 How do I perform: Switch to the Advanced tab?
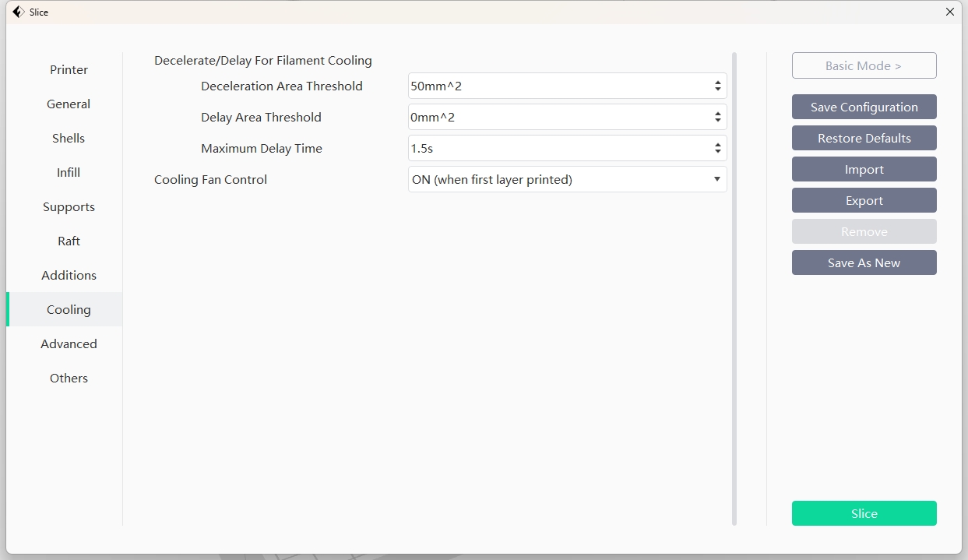(x=69, y=344)
